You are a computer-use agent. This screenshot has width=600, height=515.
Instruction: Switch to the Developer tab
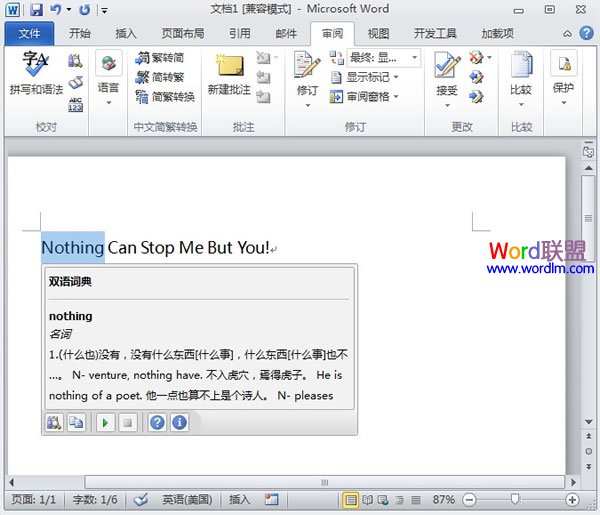pos(435,34)
